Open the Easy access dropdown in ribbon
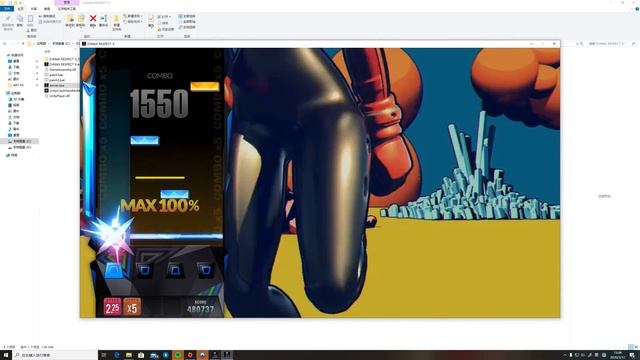The image size is (640, 360). (133, 22)
